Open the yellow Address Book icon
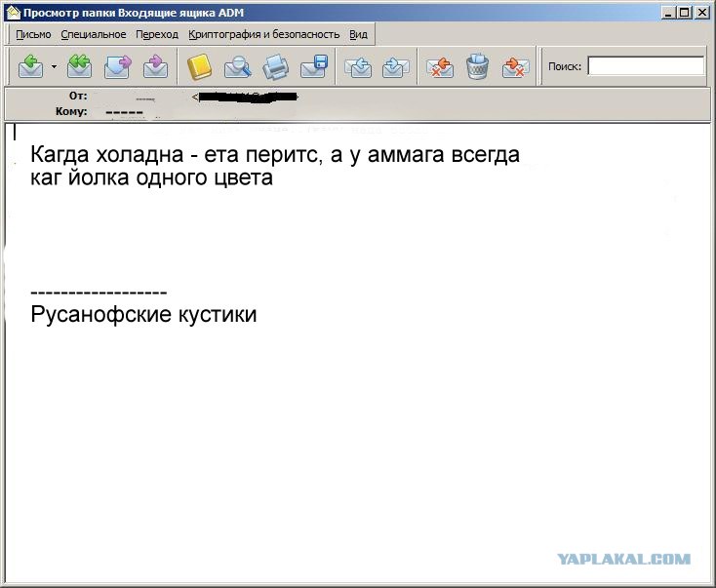The image size is (716, 588). [x=200, y=66]
